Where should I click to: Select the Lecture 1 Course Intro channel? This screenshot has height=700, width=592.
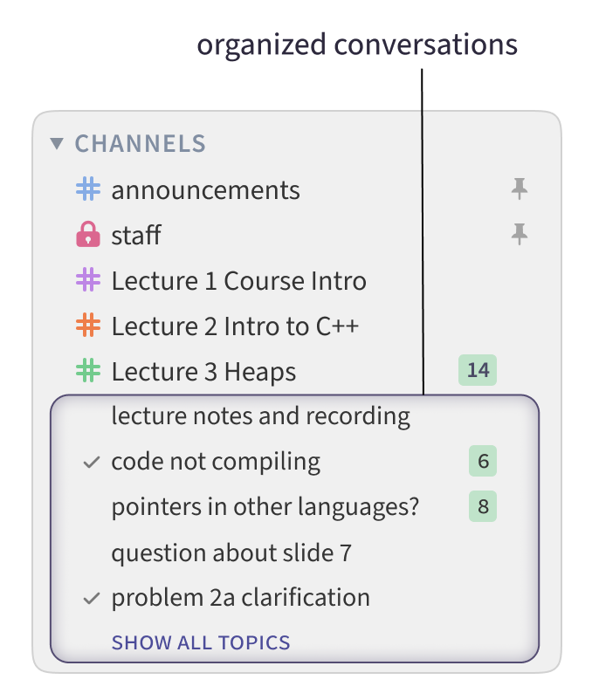238,280
